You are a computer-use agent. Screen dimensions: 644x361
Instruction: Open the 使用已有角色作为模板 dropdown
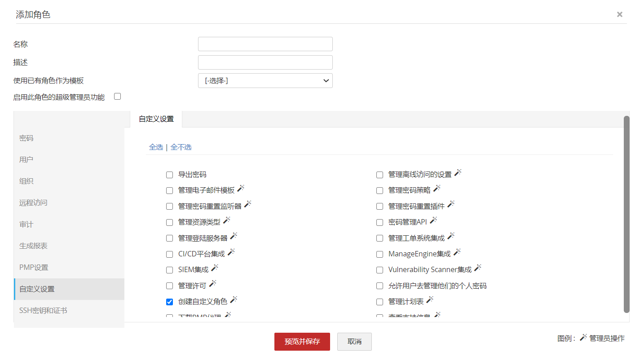coord(265,81)
